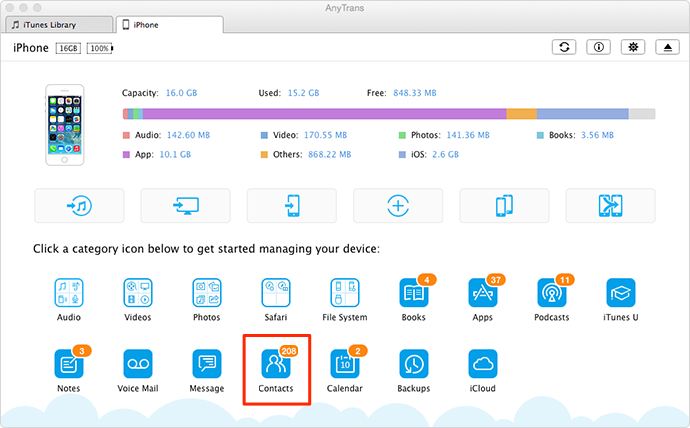Switch to the iTunes Library tab
690x428 pixels.
point(59,25)
